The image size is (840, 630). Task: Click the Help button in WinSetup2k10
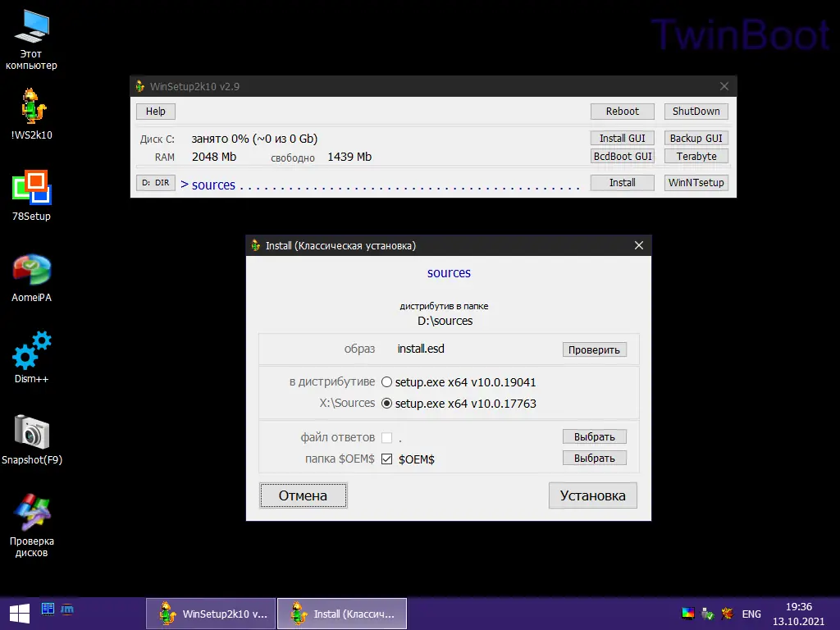[155, 111]
